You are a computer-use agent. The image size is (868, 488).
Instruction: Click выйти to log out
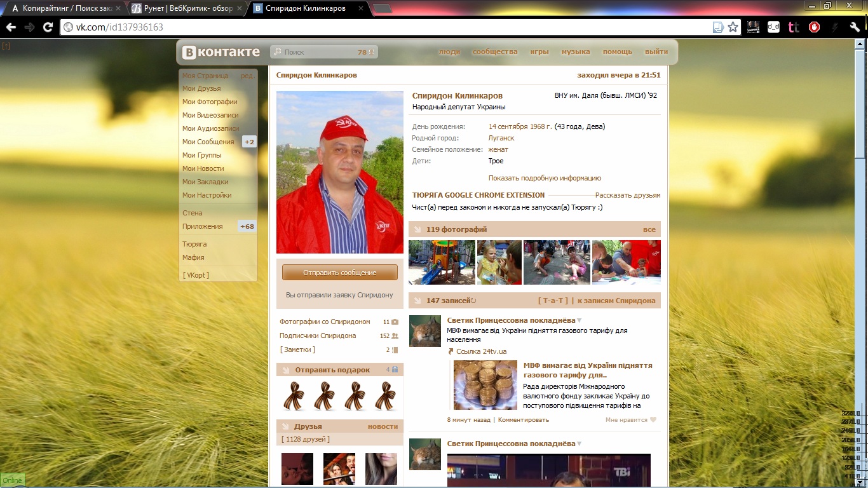tap(656, 51)
